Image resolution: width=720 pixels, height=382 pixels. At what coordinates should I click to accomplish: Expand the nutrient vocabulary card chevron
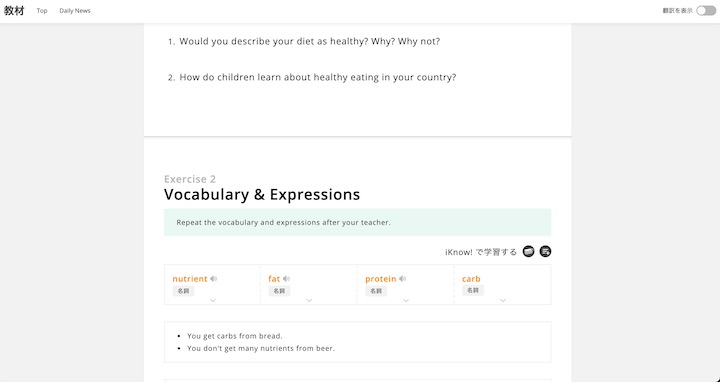click(213, 300)
